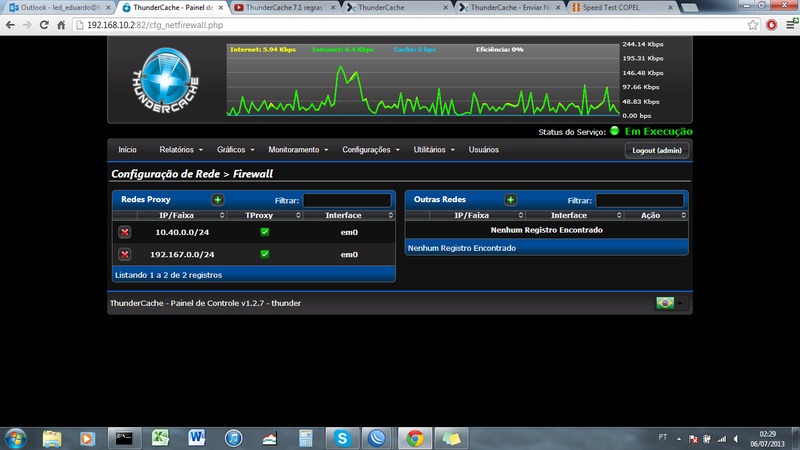800x450 pixels.
Task: Add a new entry to Redes Proxy
Action: tap(218, 199)
